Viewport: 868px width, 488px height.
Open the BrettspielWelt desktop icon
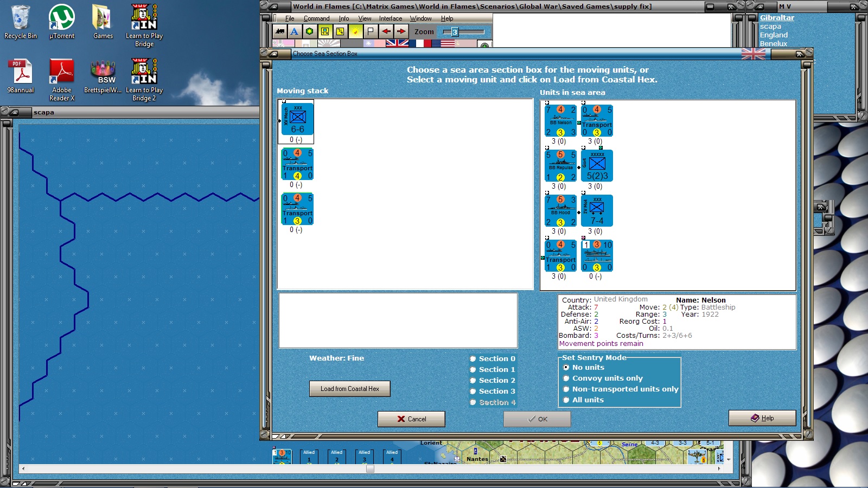pyautogui.click(x=103, y=76)
